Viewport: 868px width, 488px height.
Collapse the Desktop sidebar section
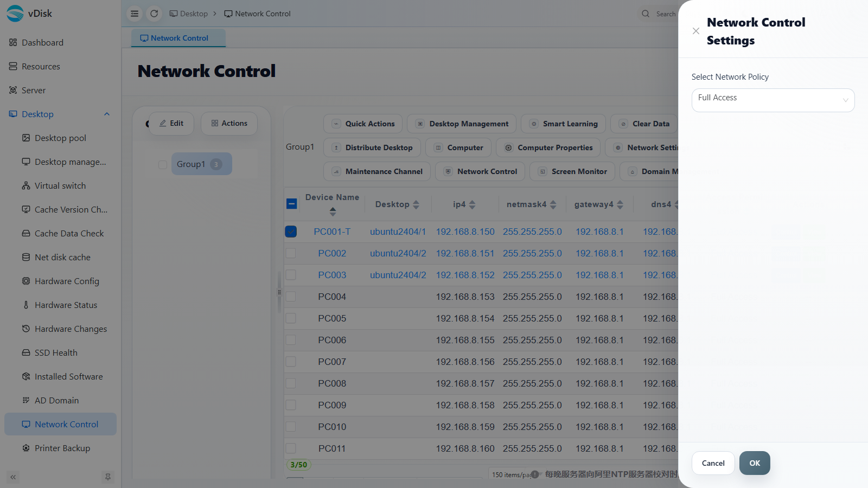pyautogui.click(x=107, y=114)
